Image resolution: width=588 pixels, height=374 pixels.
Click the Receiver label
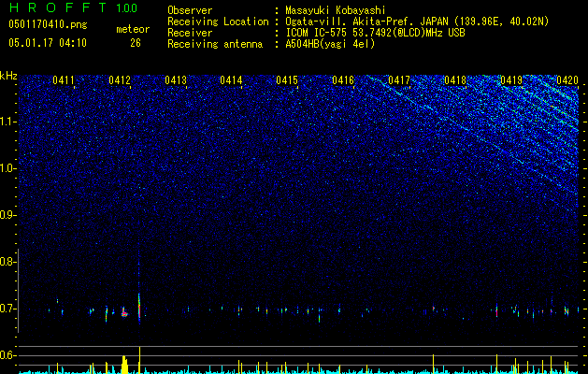(190, 33)
